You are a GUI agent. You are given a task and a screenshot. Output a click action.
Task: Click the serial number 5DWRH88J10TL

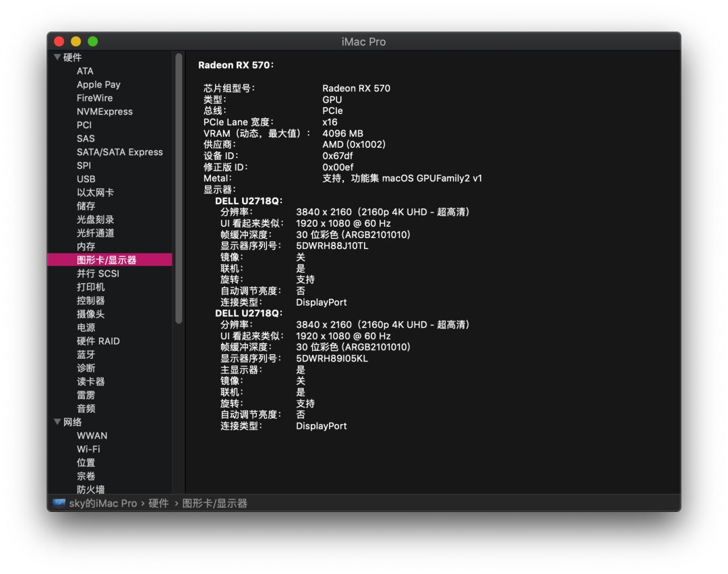(x=332, y=246)
